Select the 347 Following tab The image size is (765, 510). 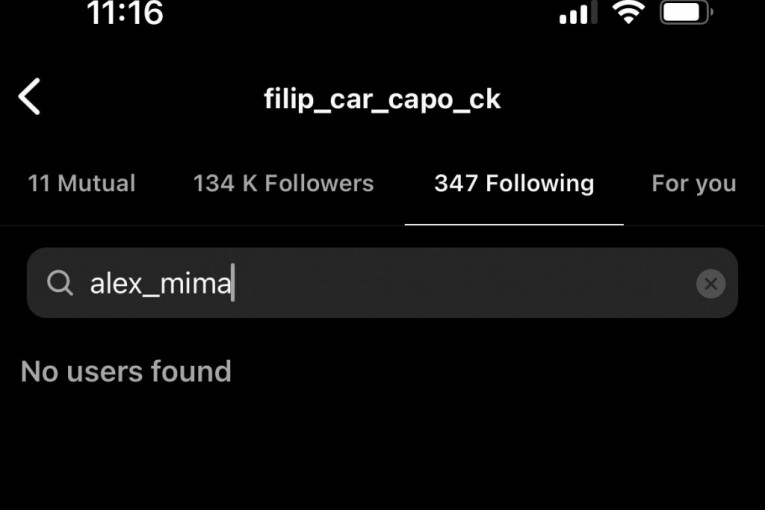coord(514,184)
